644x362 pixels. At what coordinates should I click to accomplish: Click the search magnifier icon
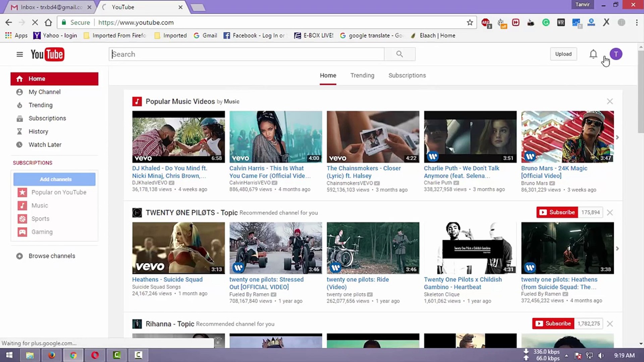tap(399, 54)
